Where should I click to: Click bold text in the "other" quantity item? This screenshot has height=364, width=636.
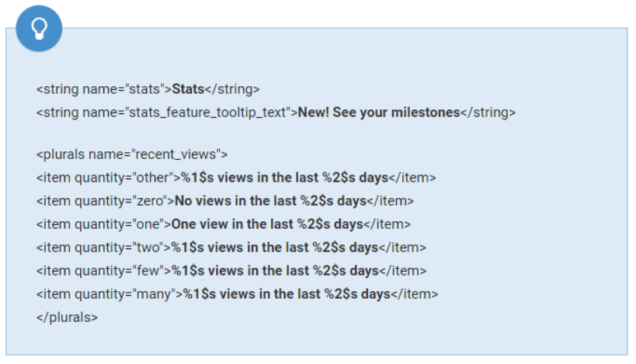coord(284,178)
